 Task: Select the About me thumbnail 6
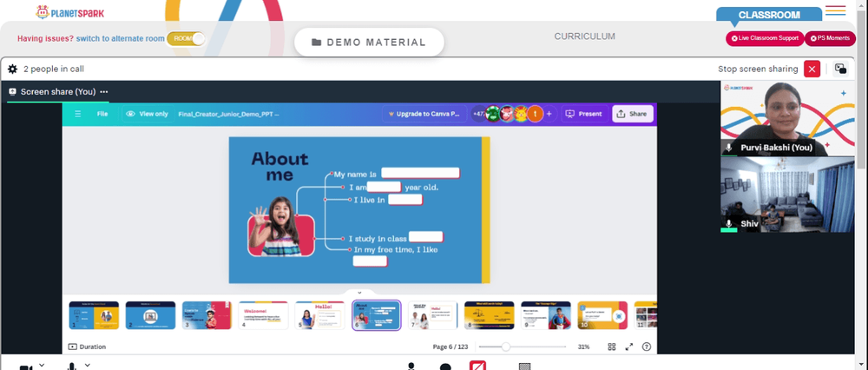point(377,316)
